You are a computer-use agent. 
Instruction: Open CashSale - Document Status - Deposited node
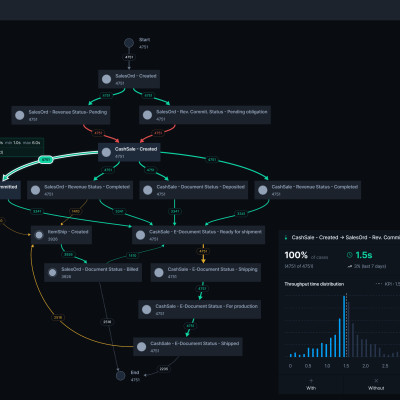[193, 190]
